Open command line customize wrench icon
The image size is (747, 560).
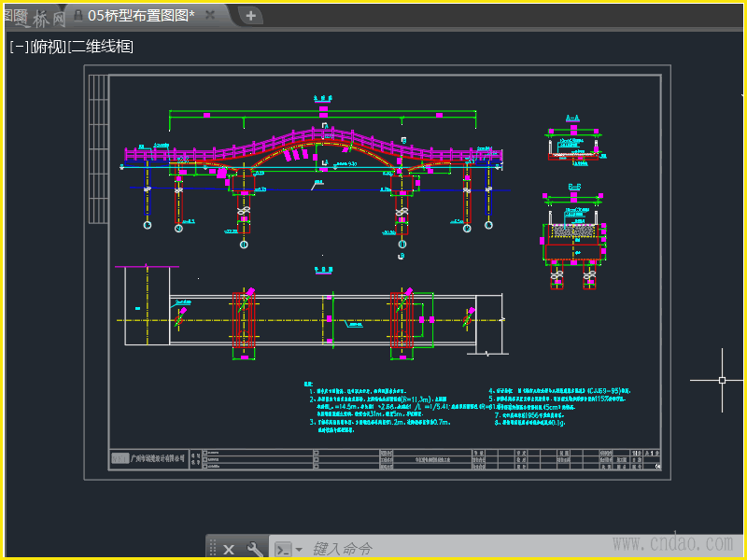pyautogui.click(x=255, y=549)
